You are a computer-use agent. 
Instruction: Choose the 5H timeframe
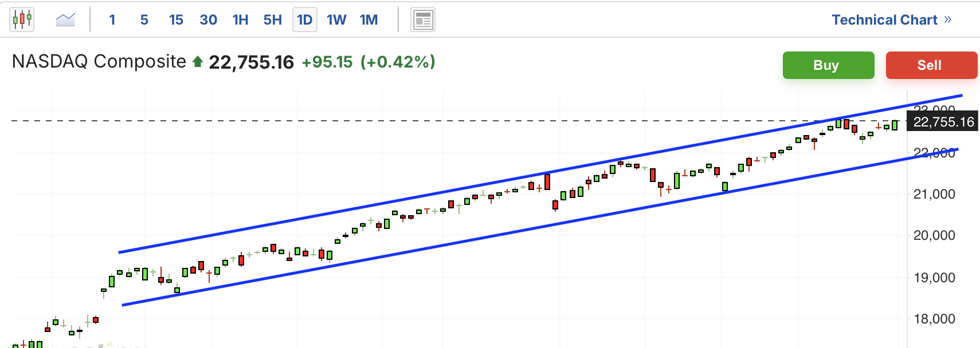click(x=273, y=20)
